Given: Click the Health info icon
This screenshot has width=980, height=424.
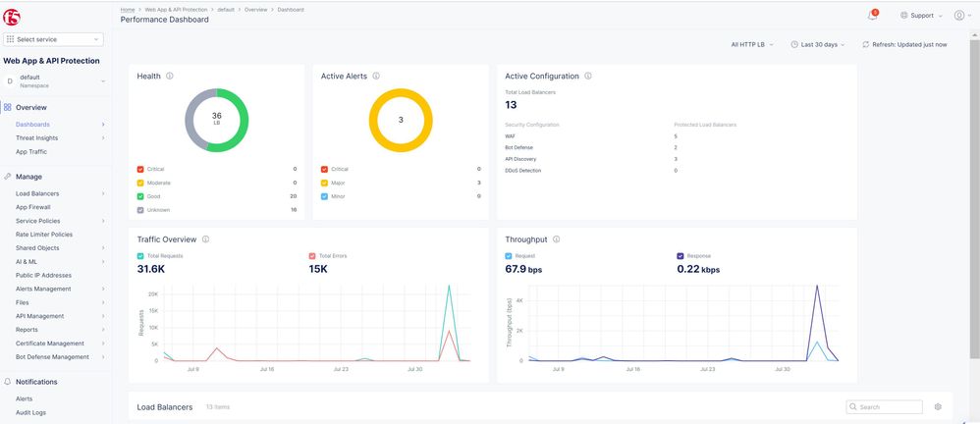Looking at the screenshot, I should (x=170, y=76).
